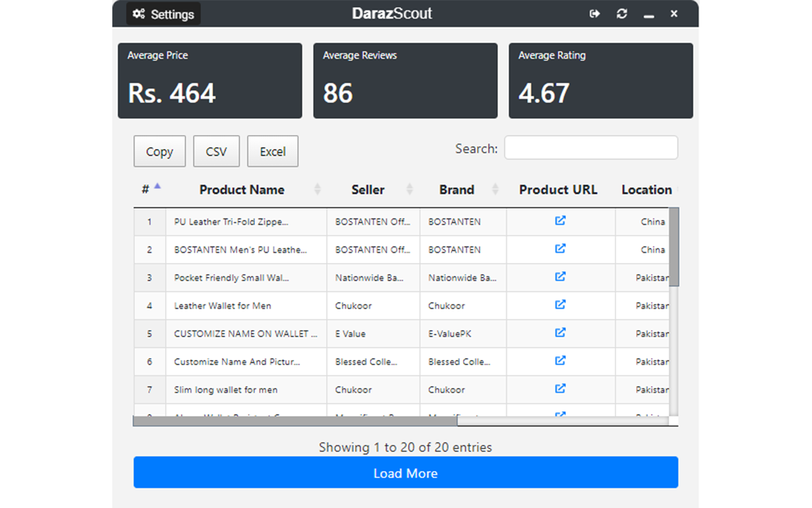Copy table data with Copy button
Viewport: 812px width, 508px height.
159,152
